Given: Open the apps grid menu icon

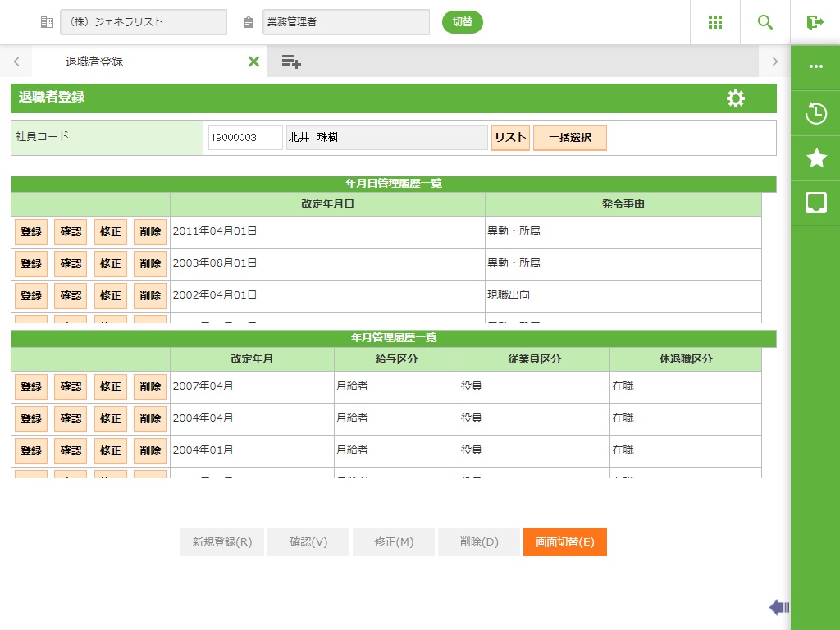Looking at the screenshot, I should 715,22.
